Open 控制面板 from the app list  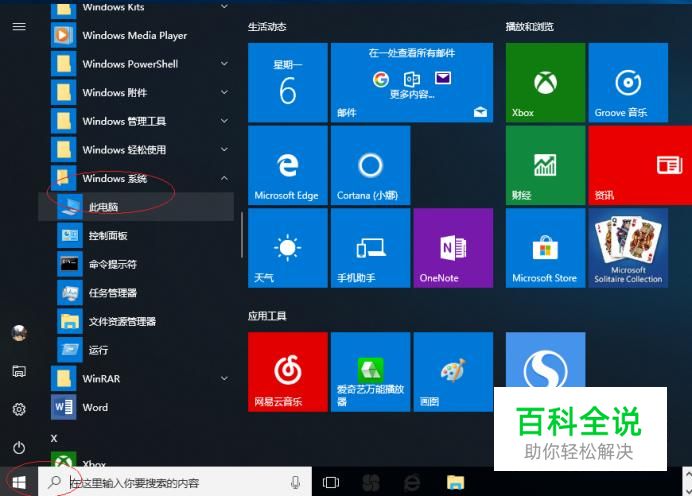pos(136,235)
